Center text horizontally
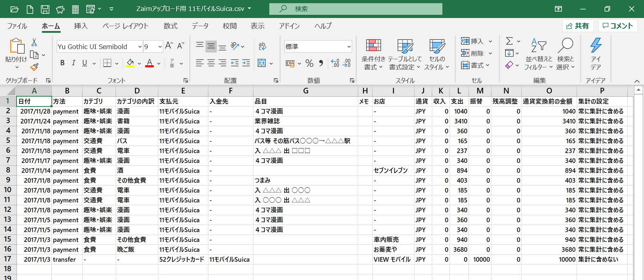This screenshot has height=280, width=644. [211, 63]
